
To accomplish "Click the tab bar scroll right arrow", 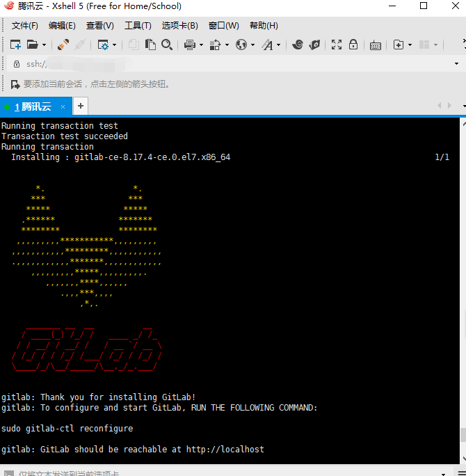I will 449,106.
